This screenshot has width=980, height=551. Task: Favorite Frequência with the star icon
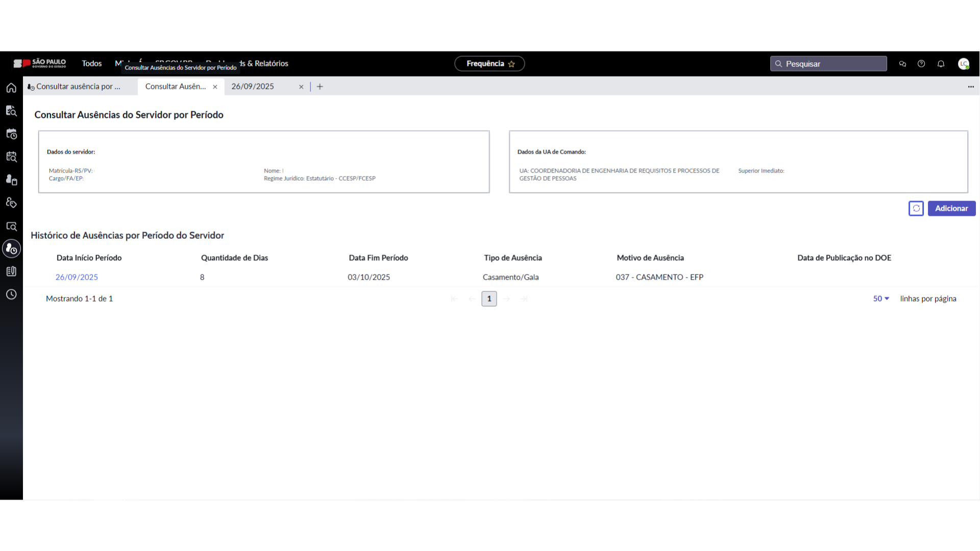tap(511, 64)
